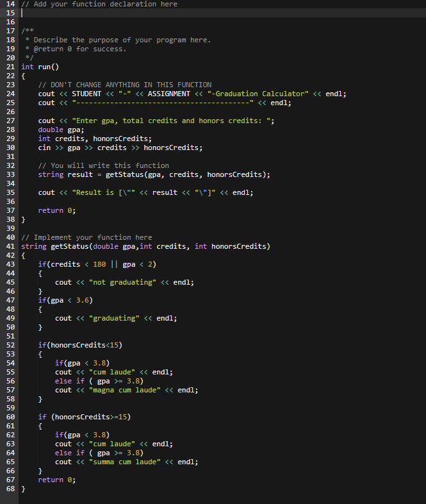426x504 pixels.
Task: Click line number 21 in the gutter
Action: coord(11,67)
